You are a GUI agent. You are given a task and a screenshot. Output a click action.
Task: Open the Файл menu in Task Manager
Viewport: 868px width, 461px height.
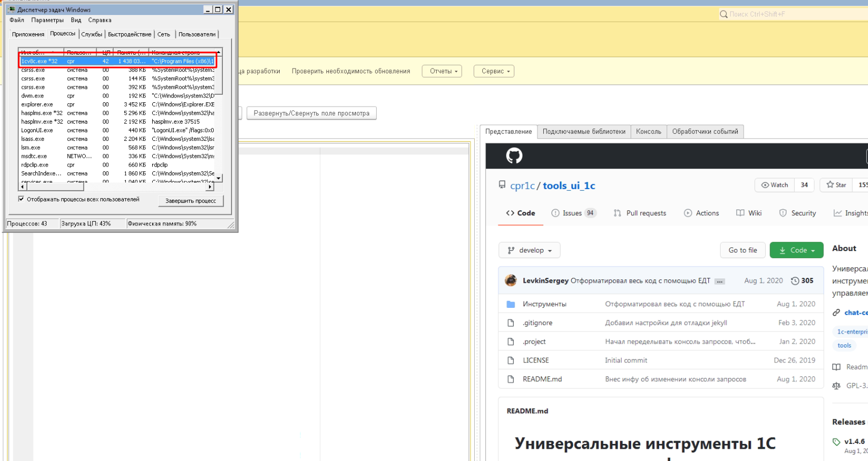point(17,20)
